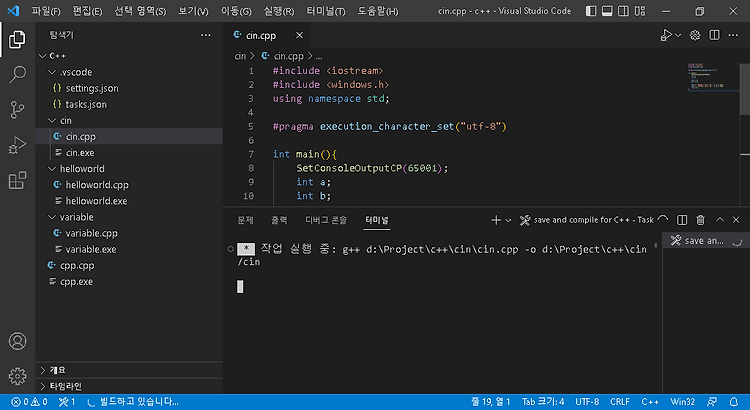Switch to the 출력 panel tab

(x=279, y=220)
